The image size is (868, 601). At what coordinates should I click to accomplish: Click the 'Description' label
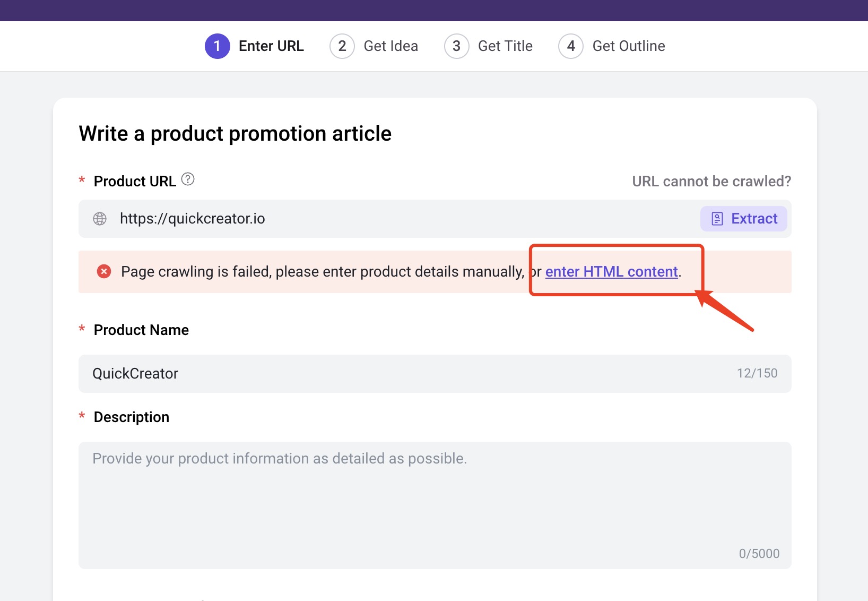pyautogui.click(x=132, y=417)
